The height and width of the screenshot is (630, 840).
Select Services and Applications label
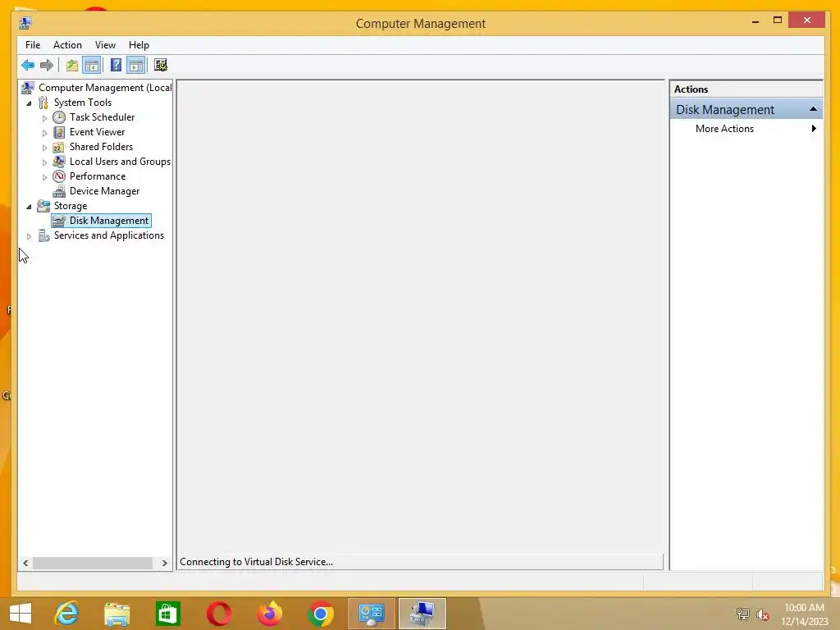[x=109, y=235]
